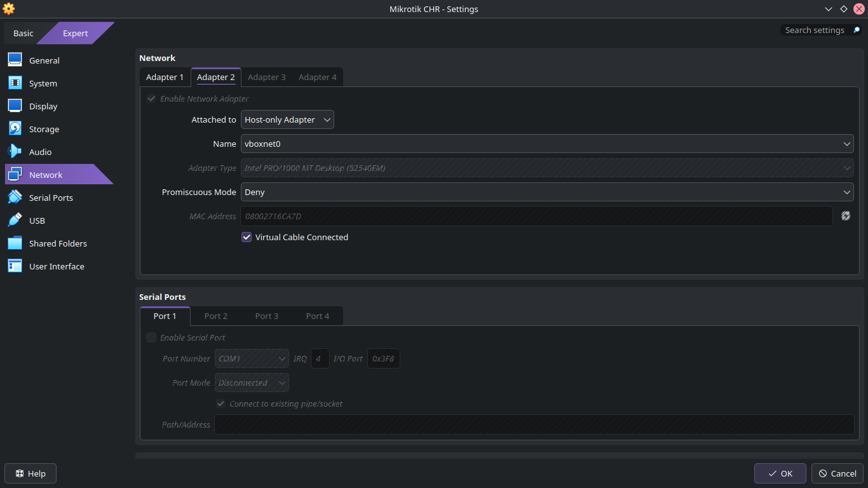Select the Display monitor icon
This screenshot has height=488, width=868.
coord(15,106)
